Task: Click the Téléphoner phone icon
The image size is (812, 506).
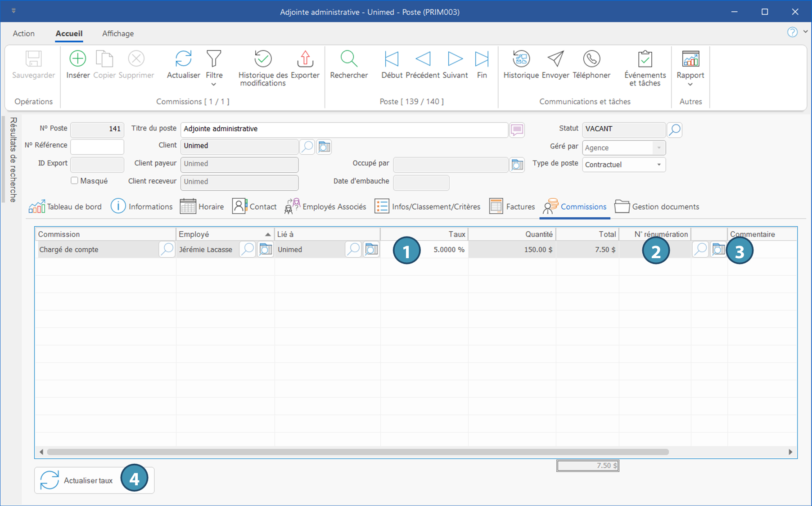Action: point(591,59)
